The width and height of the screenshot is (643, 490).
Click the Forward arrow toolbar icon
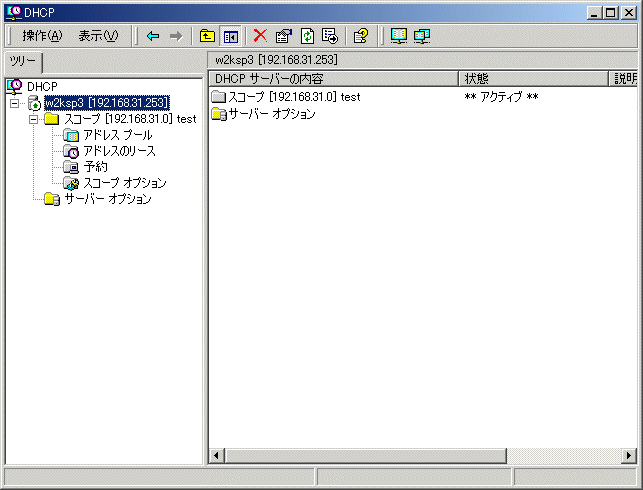point(176,36)
